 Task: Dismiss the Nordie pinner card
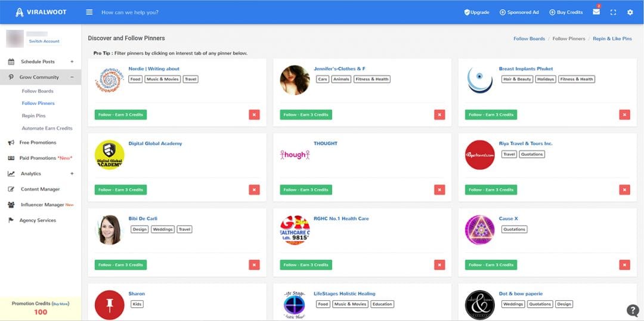click(x=254, y=115)
